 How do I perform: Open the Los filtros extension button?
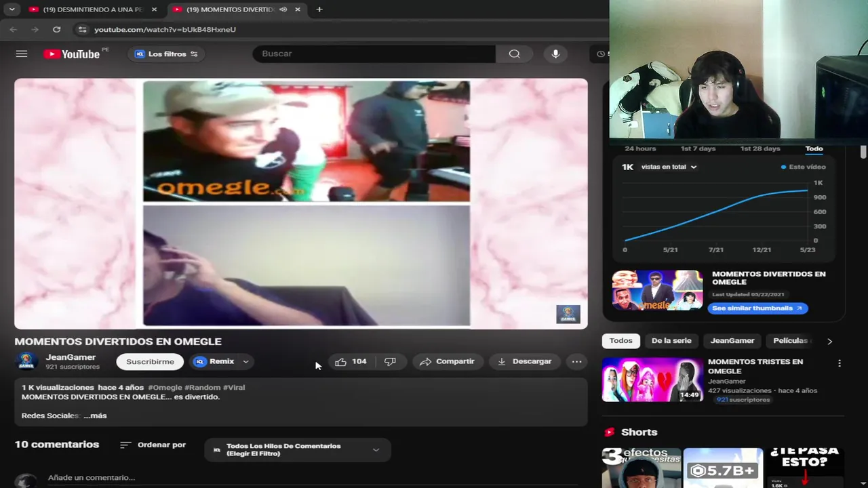[166, 54]
